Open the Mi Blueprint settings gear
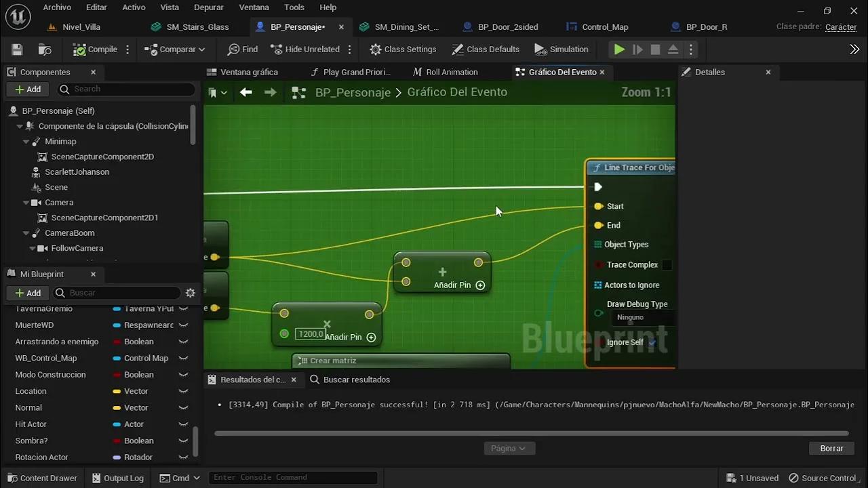 191,293
